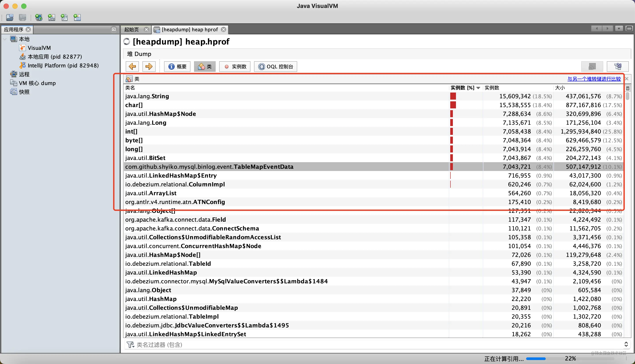Add a JMX connection from the toolbar

click(52, 17)
